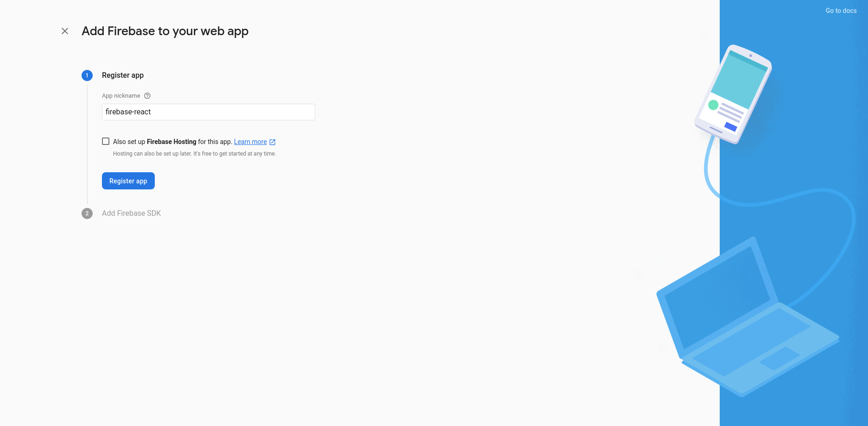This screenshot has width=868, height=426.
Task: Select the Add Firebase SDK step label
Action: pyautogui.click(x=131, y=213)
